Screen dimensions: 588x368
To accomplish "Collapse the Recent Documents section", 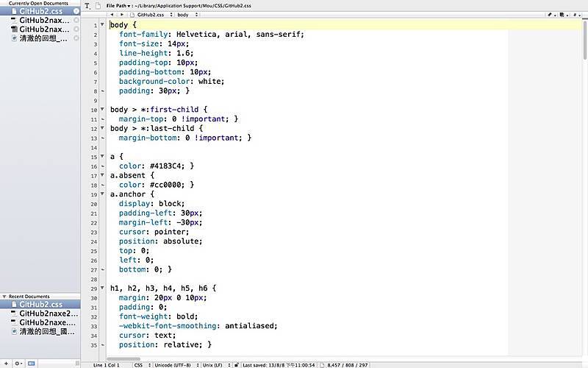I will tap(4, 297).
